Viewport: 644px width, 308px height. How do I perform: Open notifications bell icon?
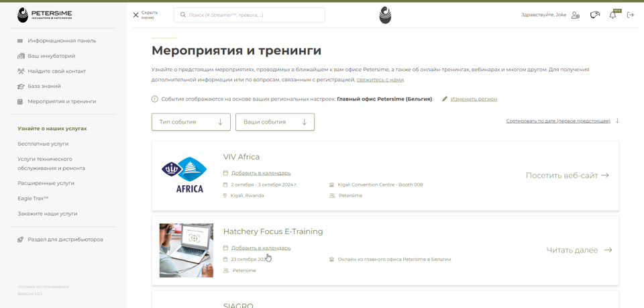[612, 15]
